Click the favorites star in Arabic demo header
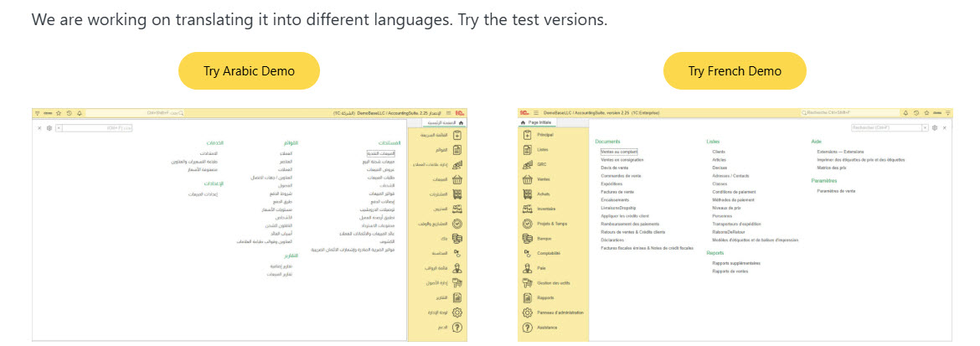This screenshot has height=346, width=980. point(58,113)
